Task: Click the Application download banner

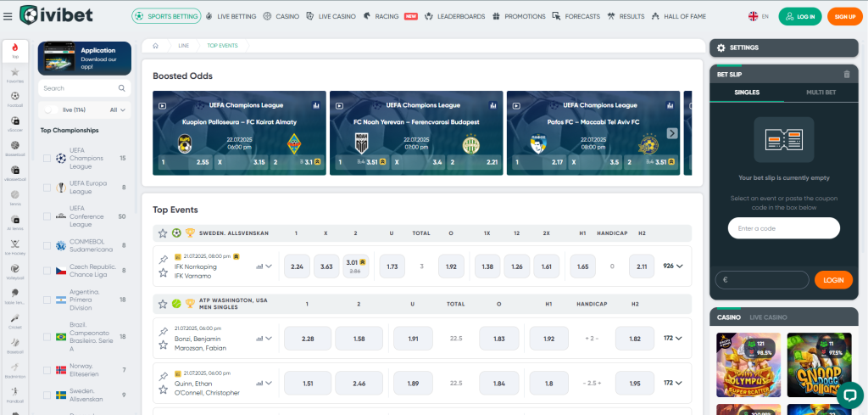Action: tap(85, 59)
